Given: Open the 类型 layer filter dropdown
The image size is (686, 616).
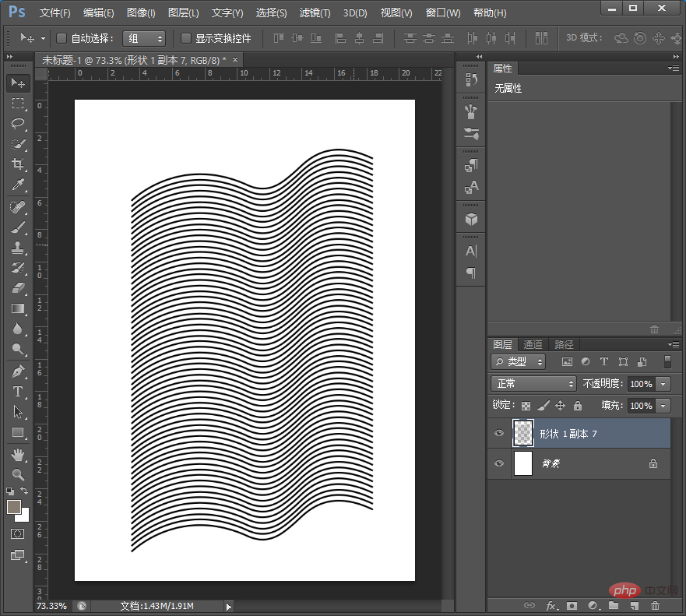Looking at the screenshot, I should point(518,362).
